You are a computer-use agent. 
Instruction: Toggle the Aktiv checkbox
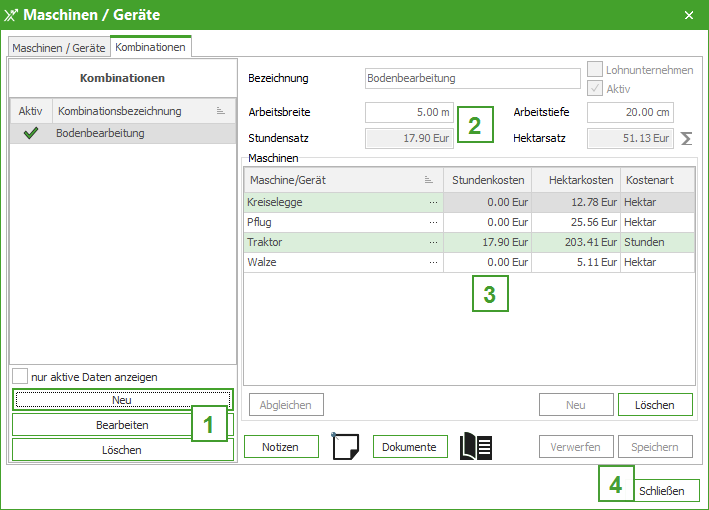coord(595,88)
